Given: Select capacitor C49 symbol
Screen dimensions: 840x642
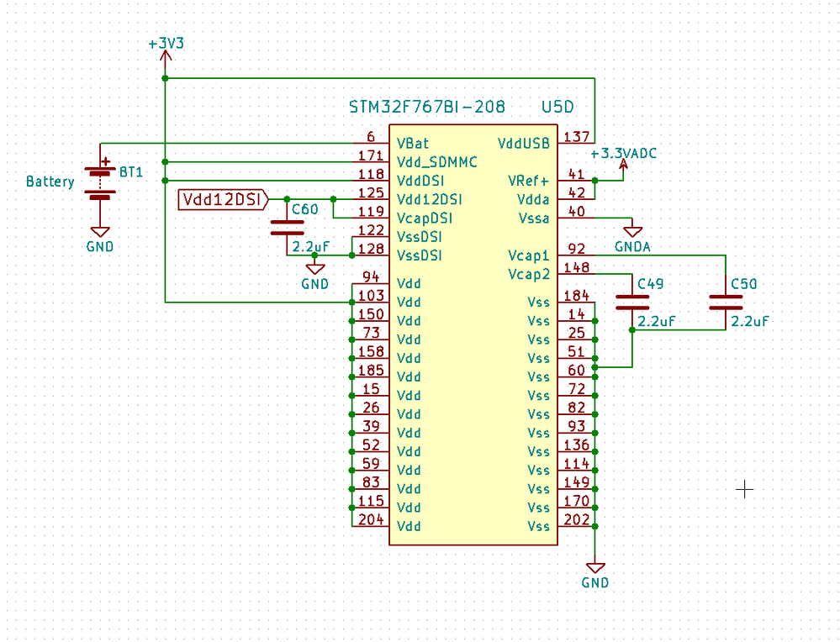Looking at the screenshot, I should coord(632,302).
